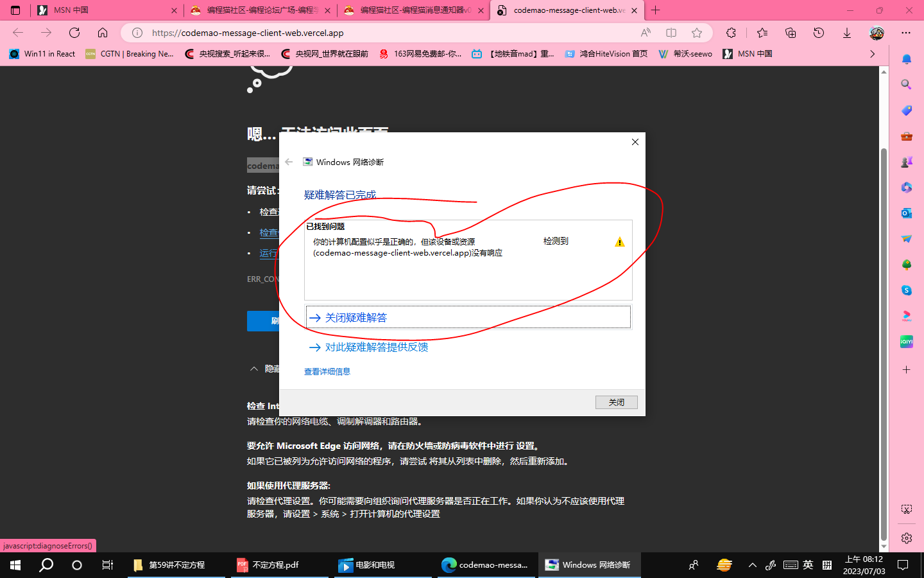Open the notification center icon
Viewport: 924px width, 578px height.
coord(903,565)
